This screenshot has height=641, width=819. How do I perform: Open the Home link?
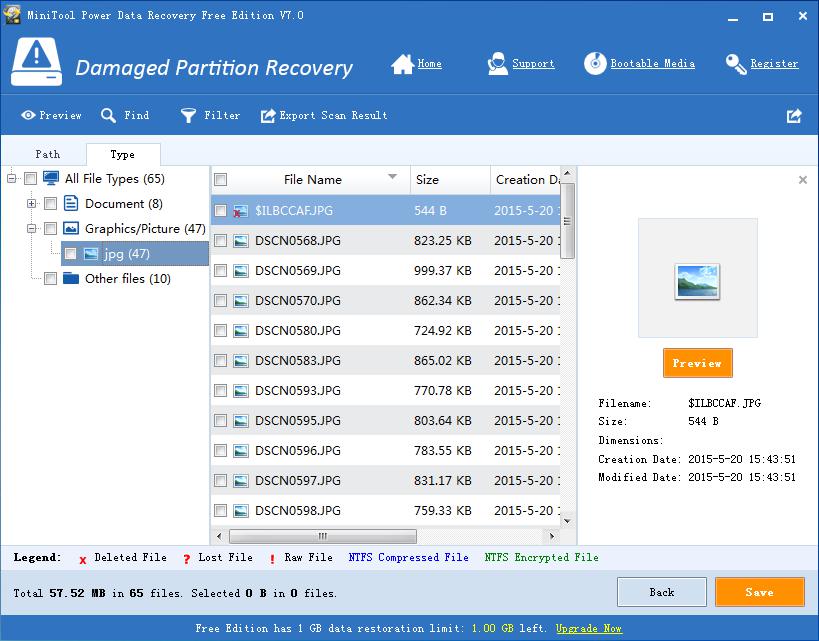429,64
